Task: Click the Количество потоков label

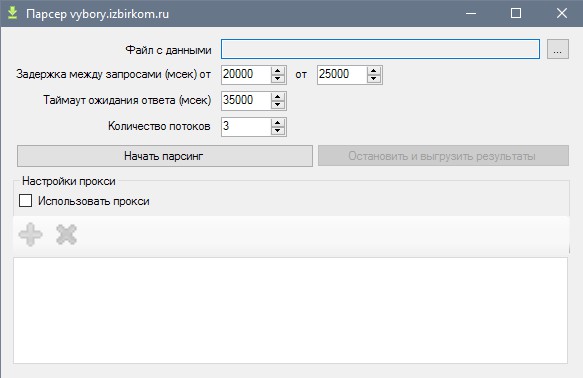Action: click(159, 126)
